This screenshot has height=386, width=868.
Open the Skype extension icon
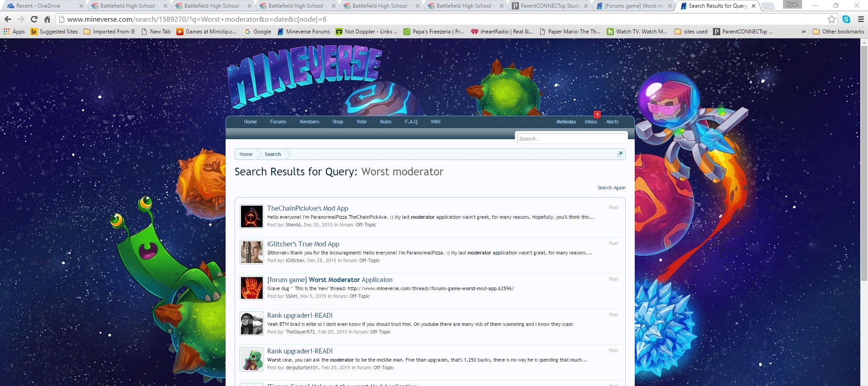point(846,19)
